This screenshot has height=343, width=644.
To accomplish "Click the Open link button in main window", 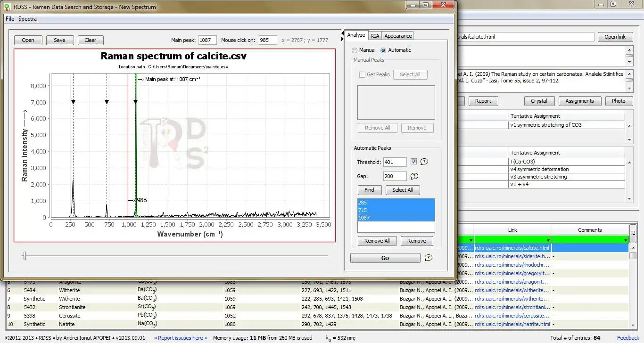I will point(615,37).
